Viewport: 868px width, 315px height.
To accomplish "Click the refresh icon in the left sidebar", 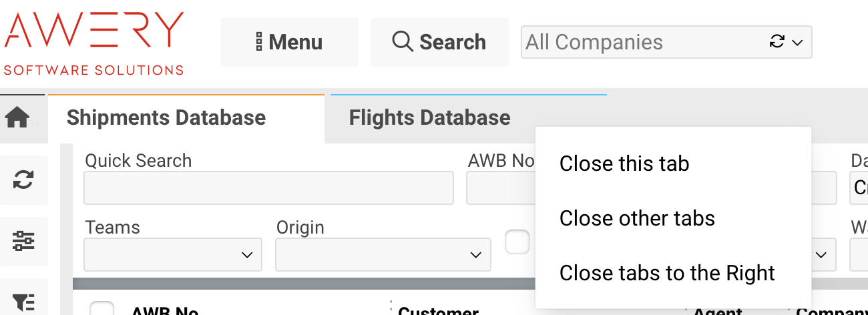I will click(x=23, y=180).
